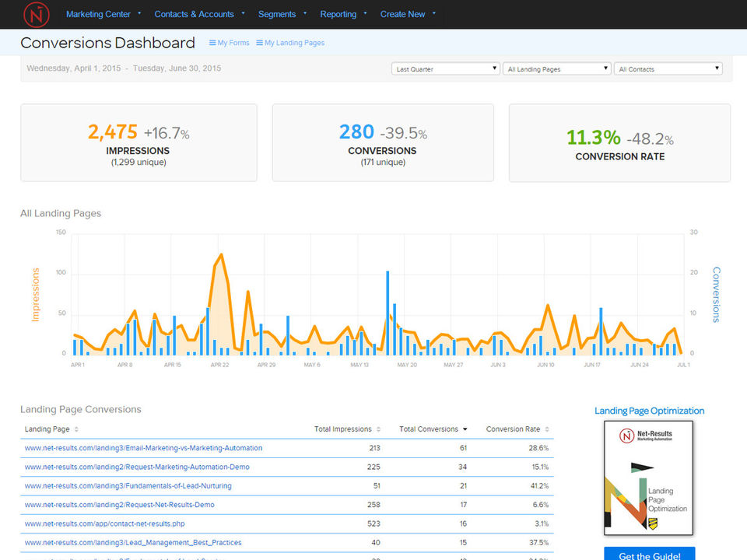
Task: Open the Lead_Management_Best_Practices landing page link
Action: (133, 543)
